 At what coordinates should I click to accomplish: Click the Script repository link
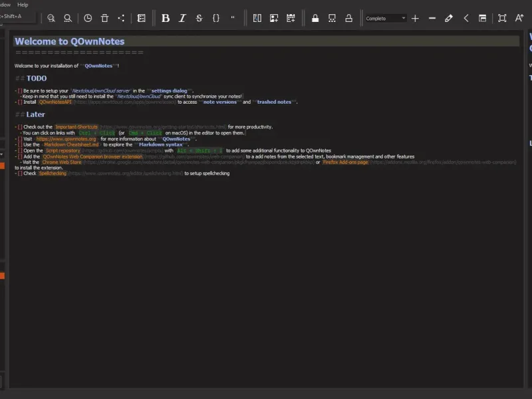[63, 150]
